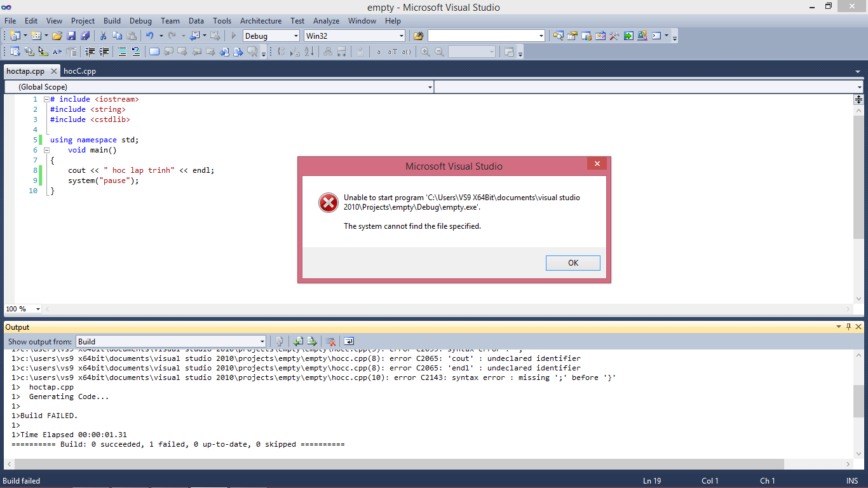This screenshot has width=868, height=488.
Task: Click the Start Page green arrow icon
Action: pyautogui.click(x=628, y=36)
